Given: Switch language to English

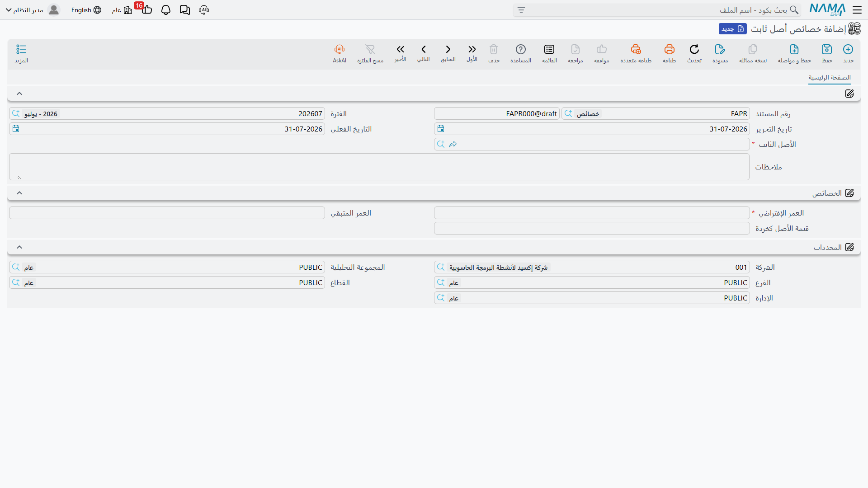Looking at the screenshot, I should (86, 10).
